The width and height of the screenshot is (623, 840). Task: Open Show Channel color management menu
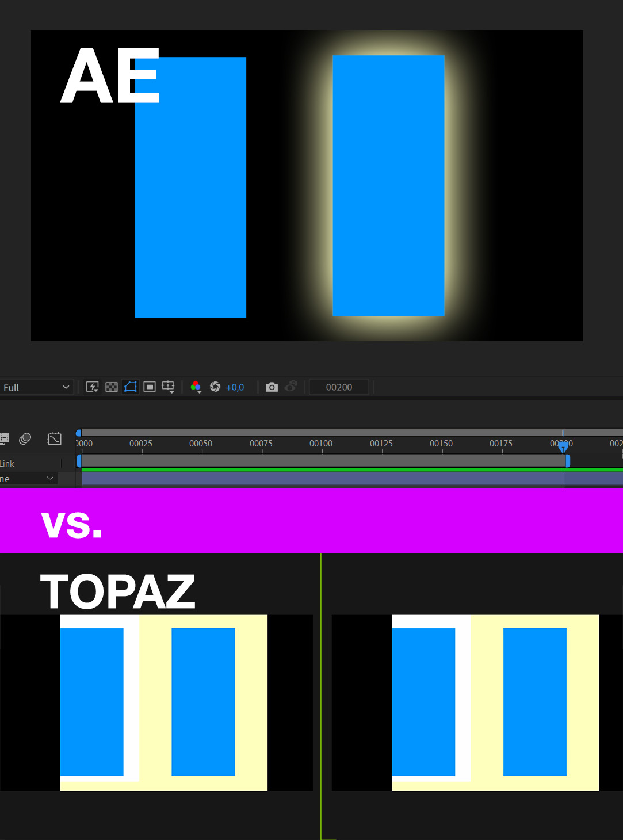click(x=196, y=387)
